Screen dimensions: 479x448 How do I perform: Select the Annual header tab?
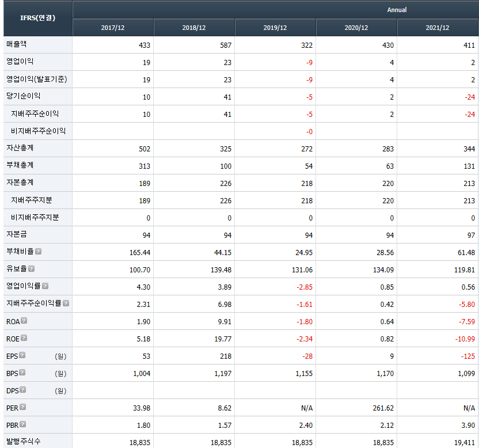click(397, 10)
